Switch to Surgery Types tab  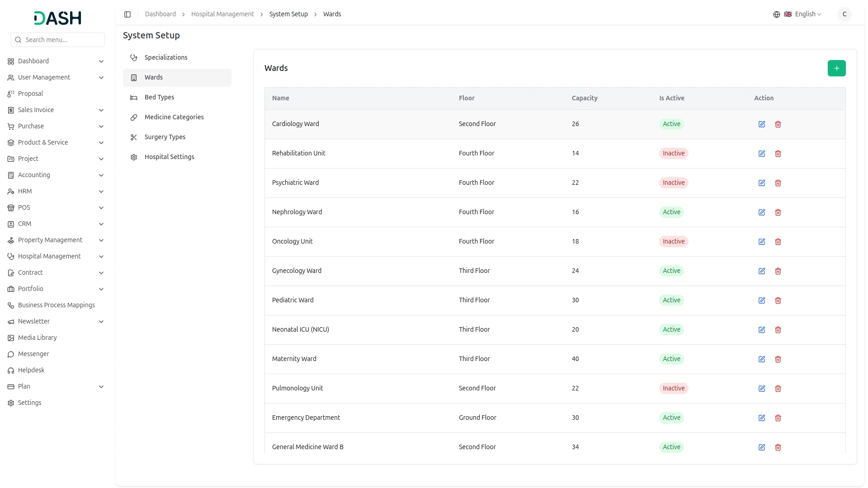pos(177,137)
